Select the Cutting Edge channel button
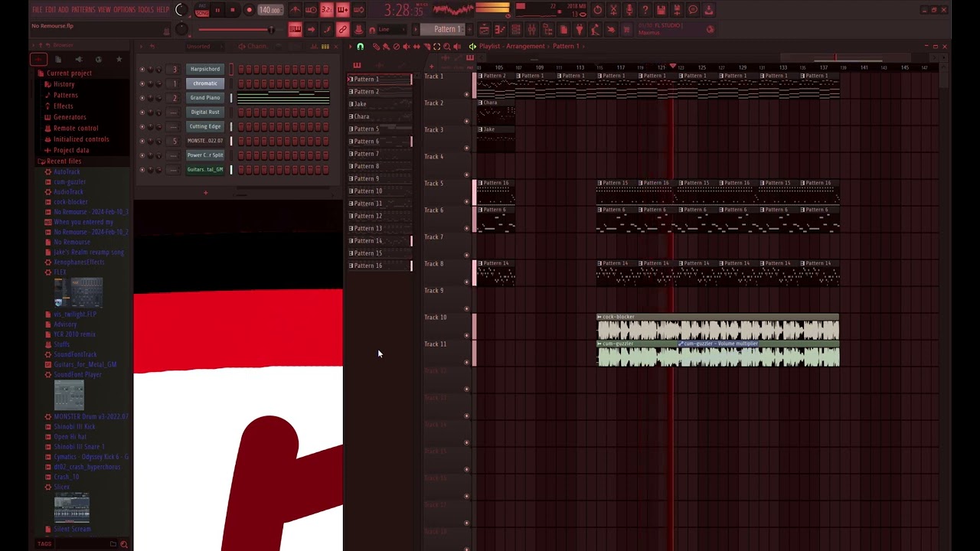Viewport: 980px width, 551px height. point(205,126)
